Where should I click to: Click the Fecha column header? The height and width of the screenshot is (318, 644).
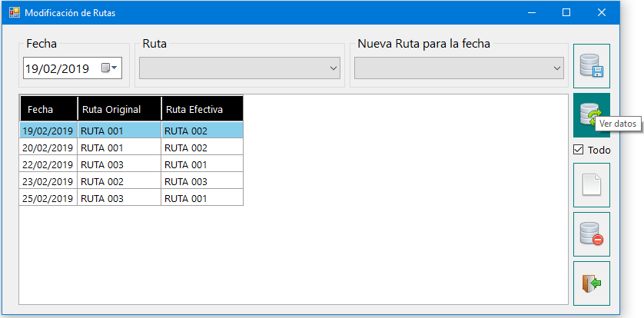[x=48, y=110]
